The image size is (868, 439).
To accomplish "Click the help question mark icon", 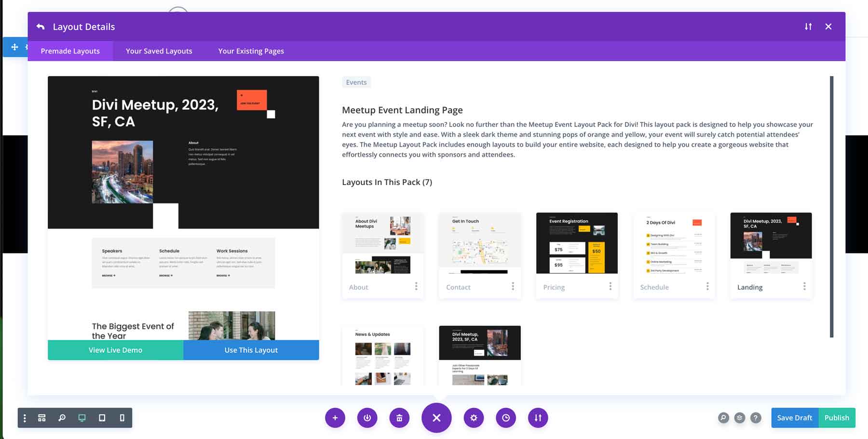I will [x=756, y=418].
